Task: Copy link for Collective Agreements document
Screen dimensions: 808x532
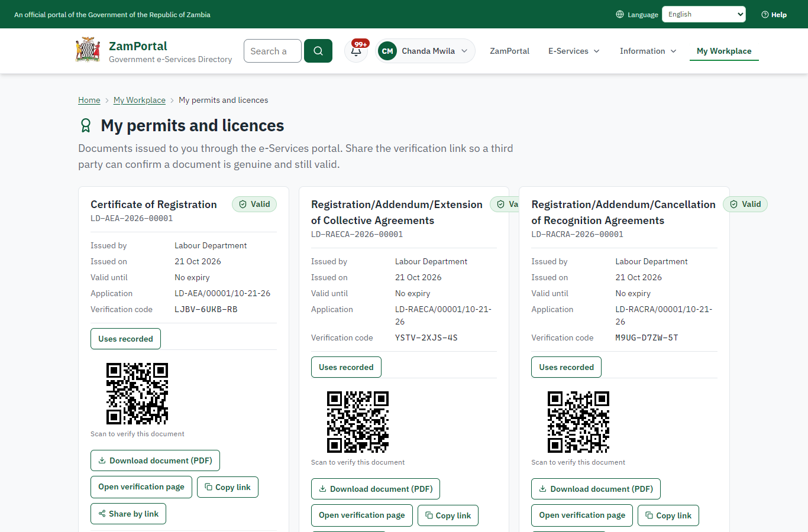Action: (448, 515)
